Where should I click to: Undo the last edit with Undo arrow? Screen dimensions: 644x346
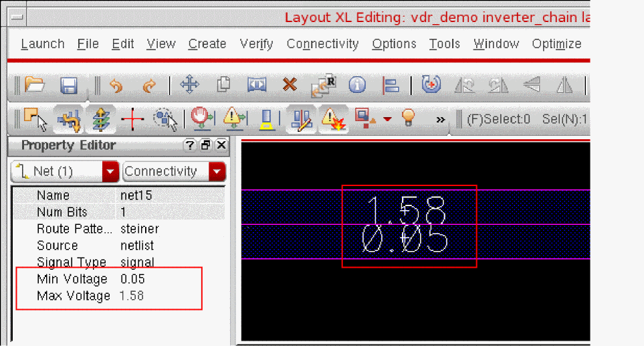tap(116, 86)
